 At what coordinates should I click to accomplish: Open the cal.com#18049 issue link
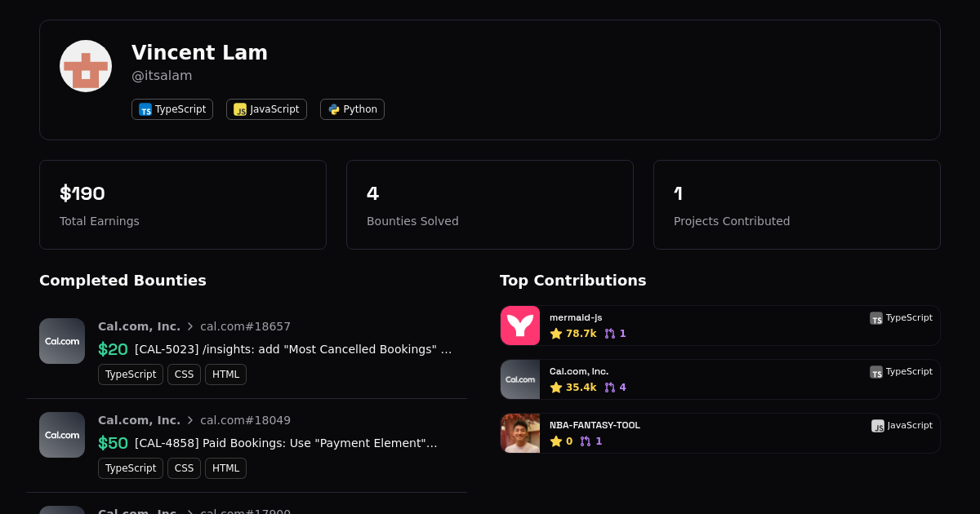pos(245,420)
